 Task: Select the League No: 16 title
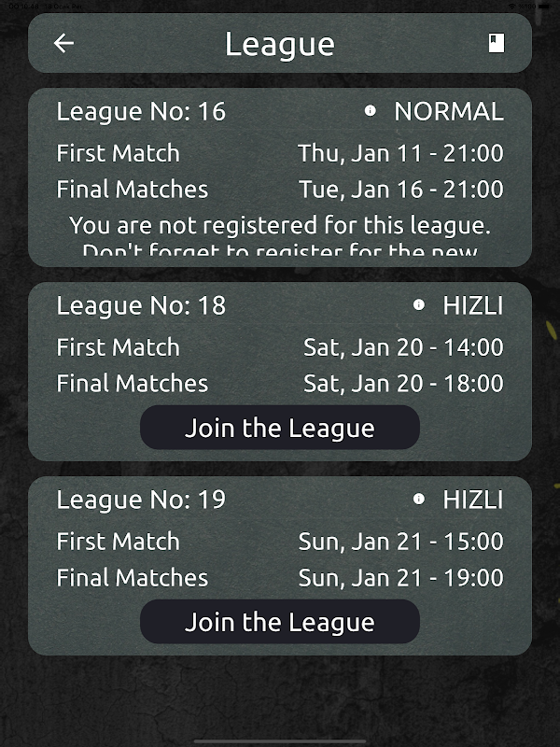point(141,112)
